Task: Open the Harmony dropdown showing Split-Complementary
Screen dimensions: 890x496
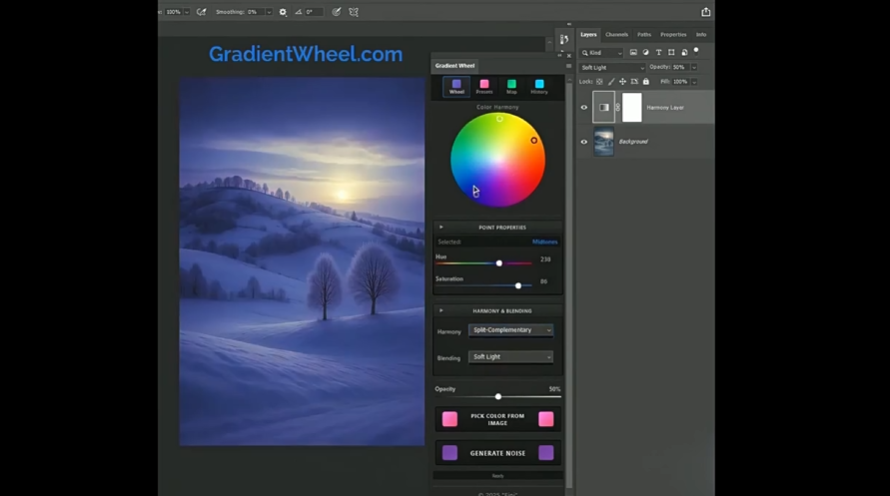Action: tap(510, 330)
